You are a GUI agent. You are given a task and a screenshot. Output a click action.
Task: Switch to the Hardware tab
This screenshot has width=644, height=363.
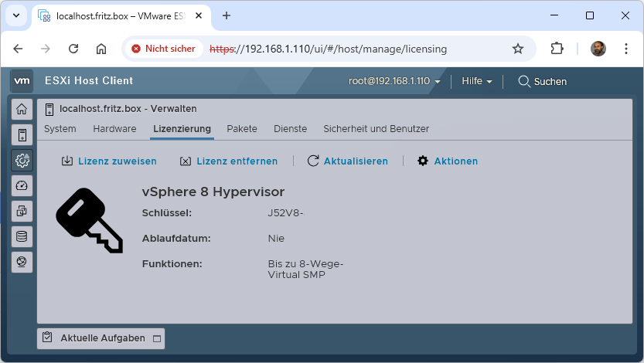click(114, 129)
